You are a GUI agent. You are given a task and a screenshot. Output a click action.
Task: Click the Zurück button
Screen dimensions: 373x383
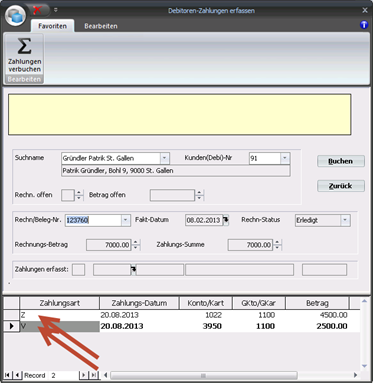[341, 186]
